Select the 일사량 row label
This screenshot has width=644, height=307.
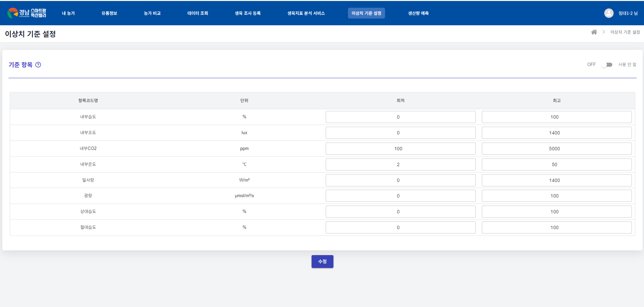point(88,180)
